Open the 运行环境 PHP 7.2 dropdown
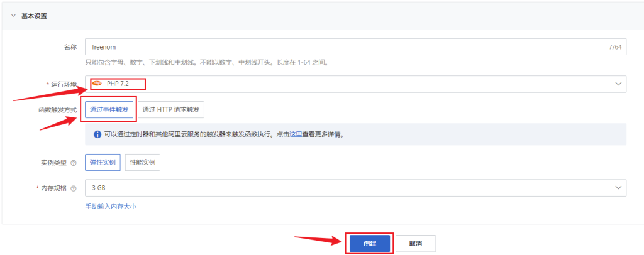 point(356,84)
